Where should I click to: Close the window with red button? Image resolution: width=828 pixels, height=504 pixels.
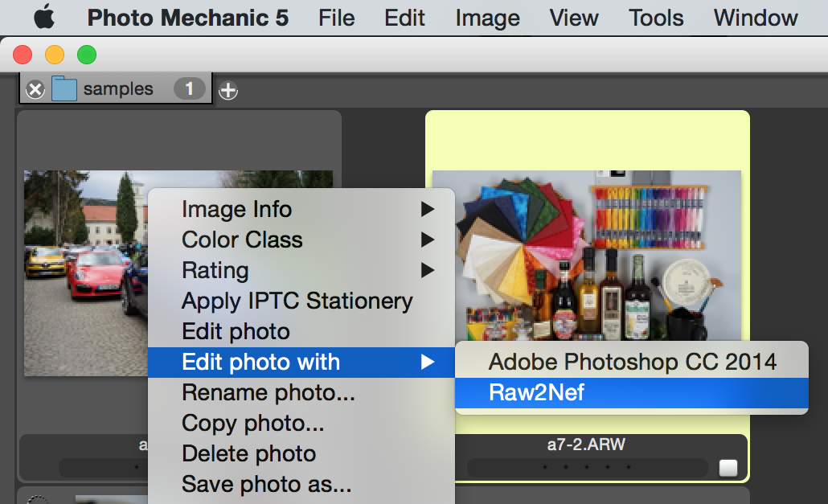coord(23,55)
